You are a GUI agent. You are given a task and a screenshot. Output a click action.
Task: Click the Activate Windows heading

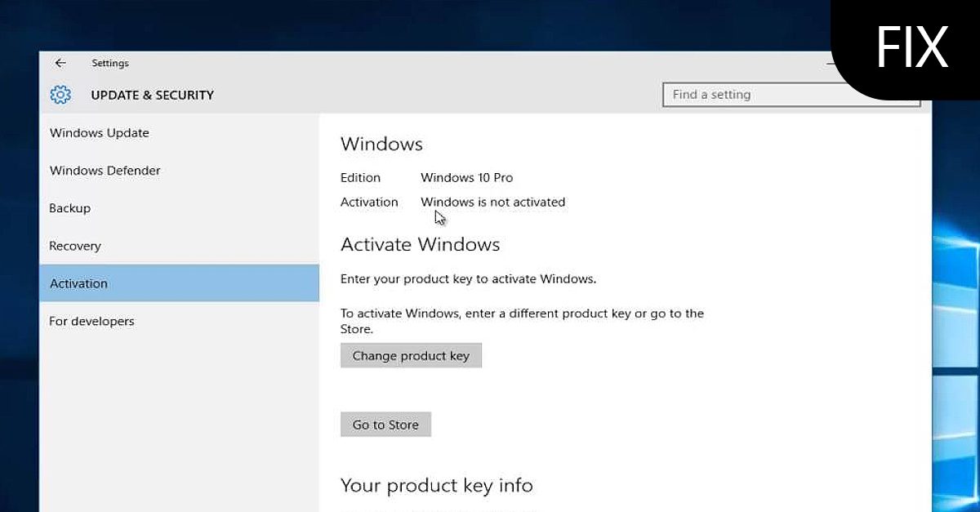[x=420, y=244]
